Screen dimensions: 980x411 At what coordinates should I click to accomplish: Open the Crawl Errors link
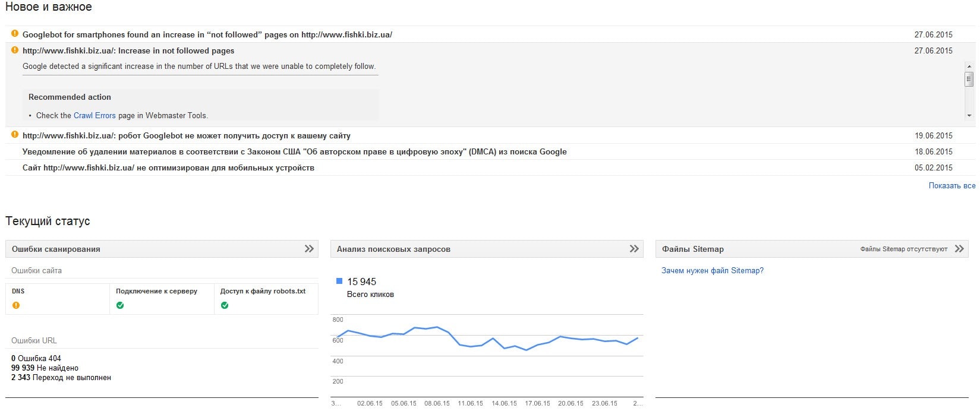(94, 115)
